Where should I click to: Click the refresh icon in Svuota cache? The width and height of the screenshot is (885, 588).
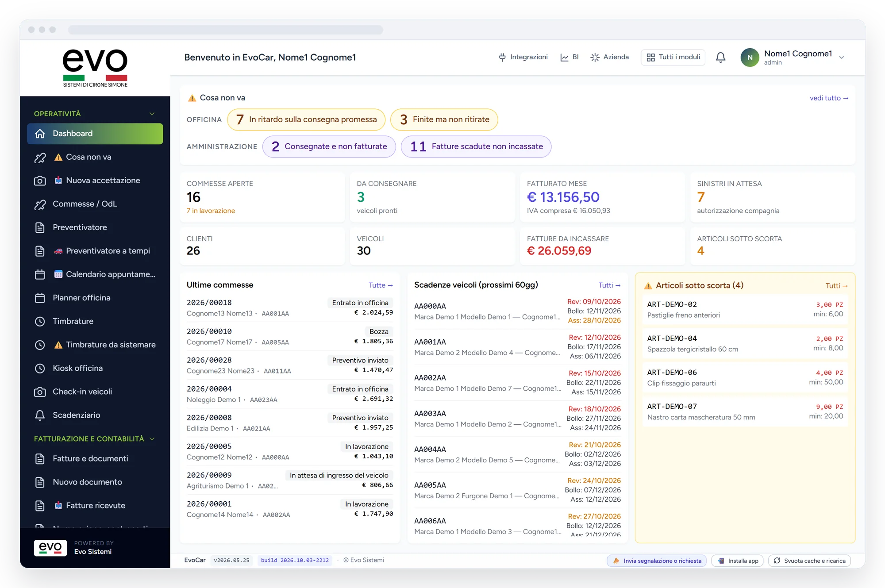[x=777, y=561]
